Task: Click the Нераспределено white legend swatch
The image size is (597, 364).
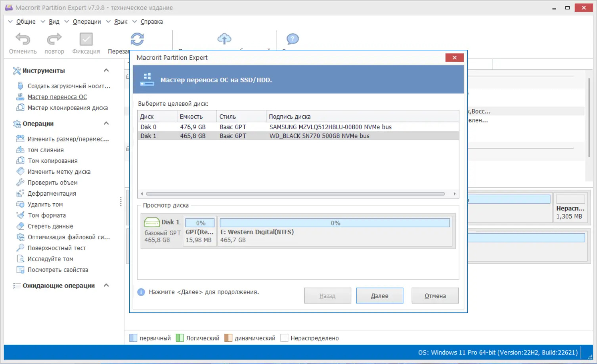Action: click(284, 338)
